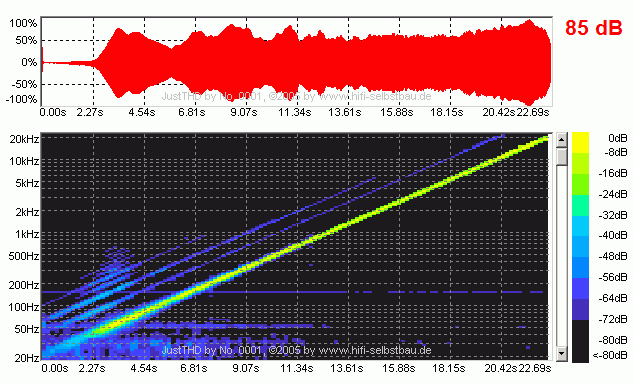Click the '-48dB' legend label
The width and height of the screenshot is (634, 383).
613,256
